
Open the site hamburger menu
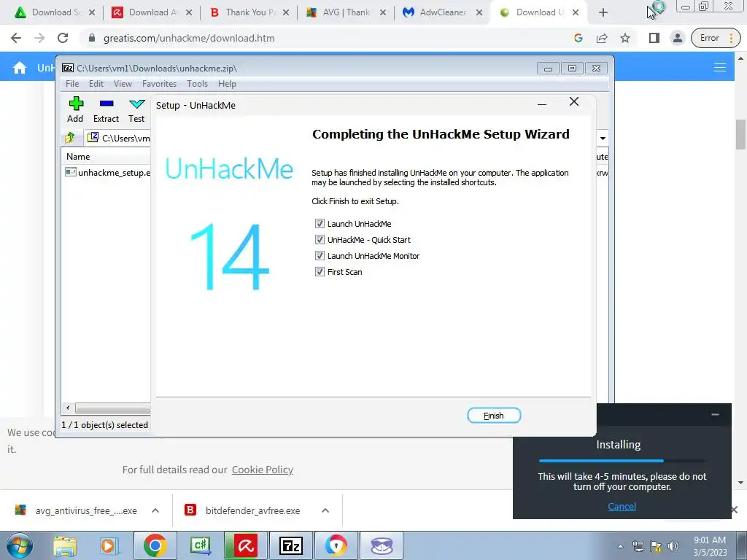(720, 68)
